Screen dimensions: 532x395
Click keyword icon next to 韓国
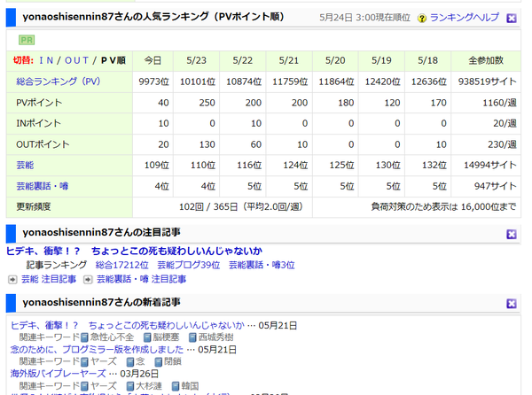coord(176,386)
